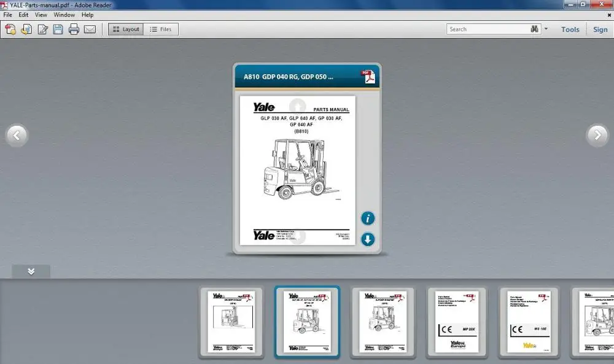Open the File menu
This screenshot has width=614, height=364.
click(7, 15)
